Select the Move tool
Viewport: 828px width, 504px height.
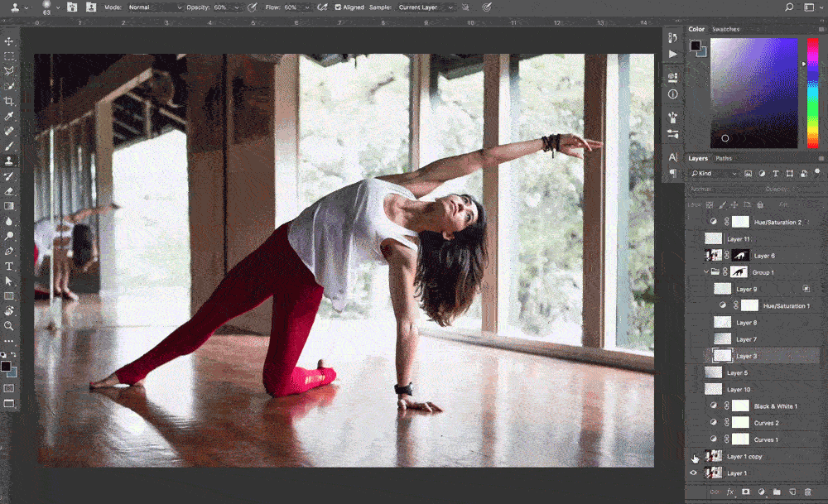(9, 41)
